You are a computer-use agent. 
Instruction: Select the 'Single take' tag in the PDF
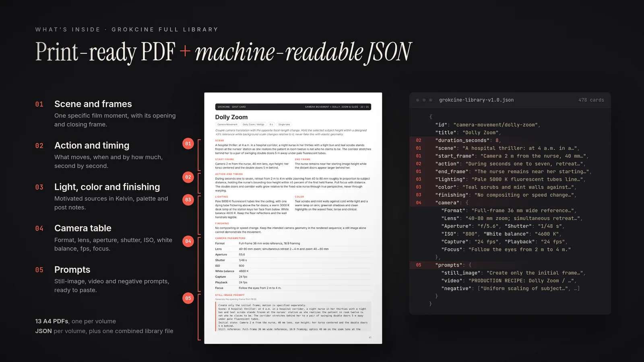[x=284, y=124]
